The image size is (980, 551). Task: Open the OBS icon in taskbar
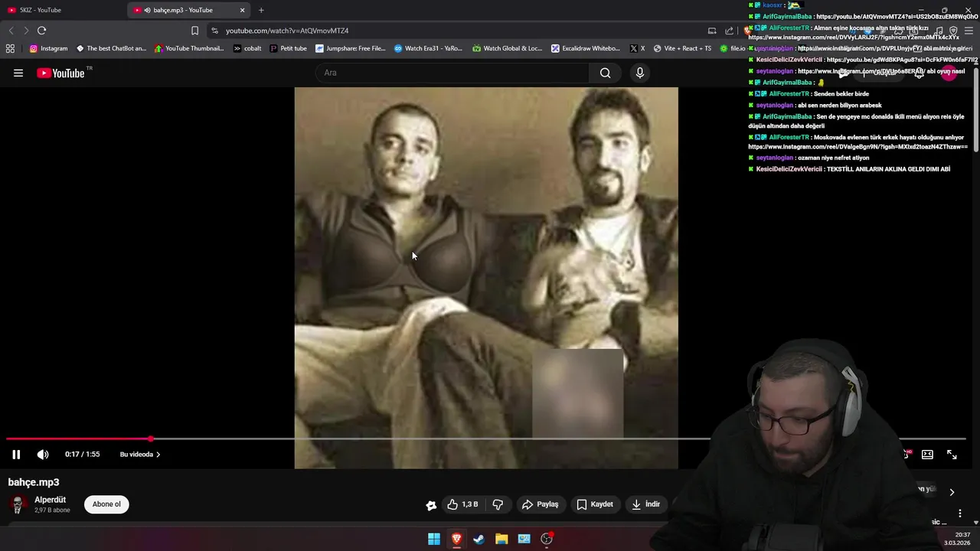547,539
